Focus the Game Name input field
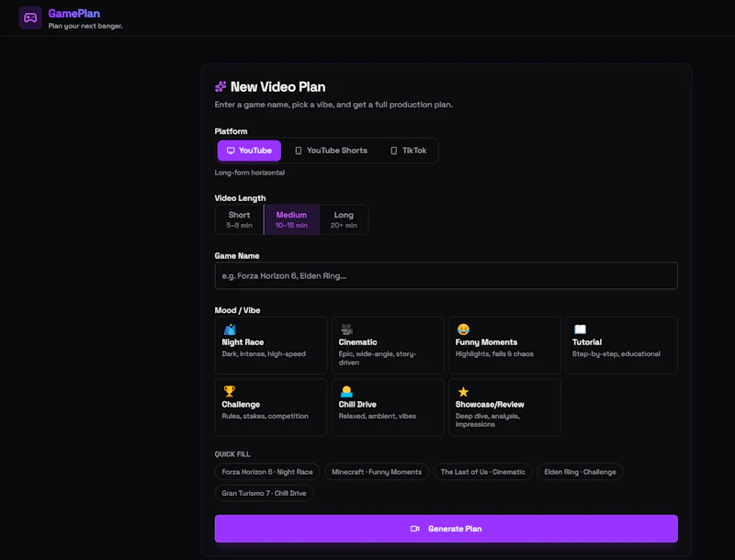The image size is (735, 560). 447,275
